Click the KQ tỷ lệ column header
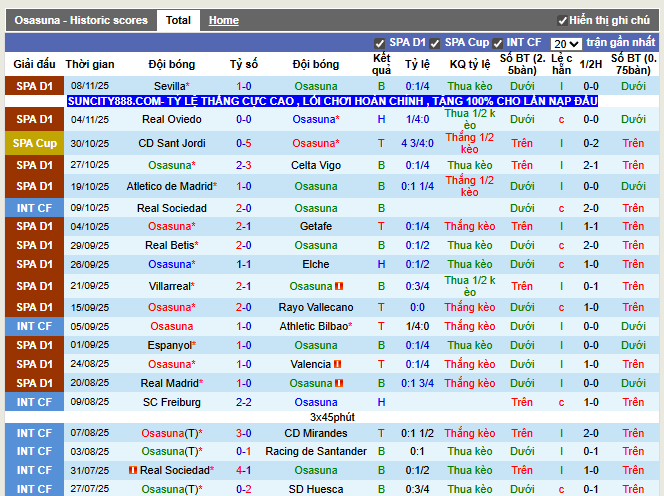Screen dimensions: 664x496 tap(470, 64)
